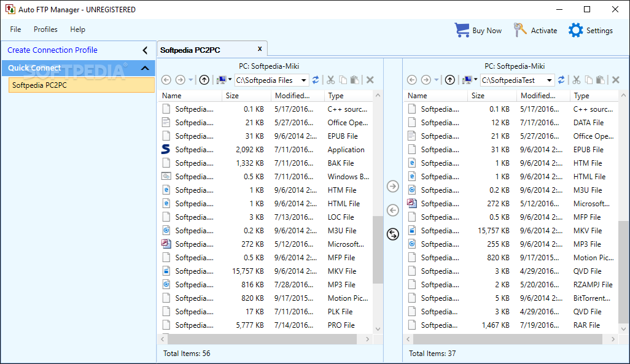Open left pane navigation history dropdown

pos(191,80)
